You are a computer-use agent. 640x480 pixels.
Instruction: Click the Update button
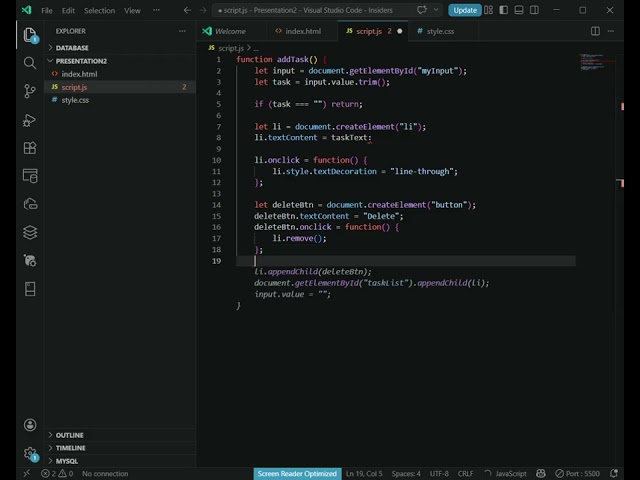(464, 10)
